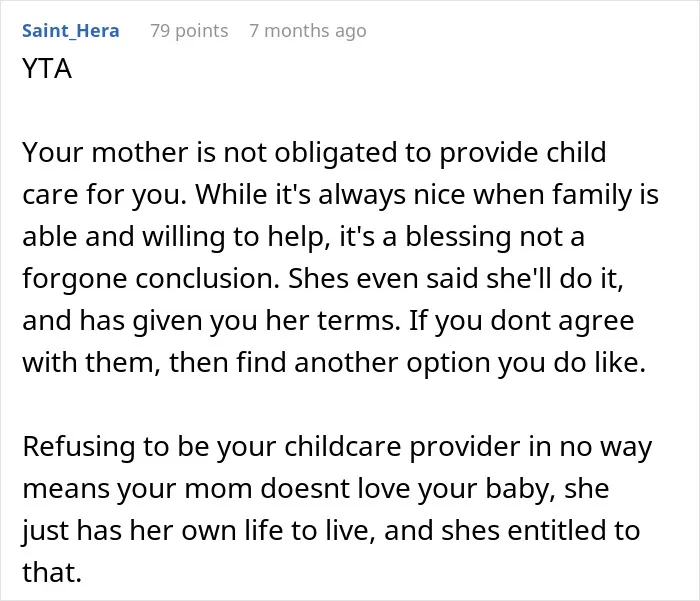Screen dimensions: 700x601
Task: Click the line starting 'able and willing to help'
Action: point(303,237)
